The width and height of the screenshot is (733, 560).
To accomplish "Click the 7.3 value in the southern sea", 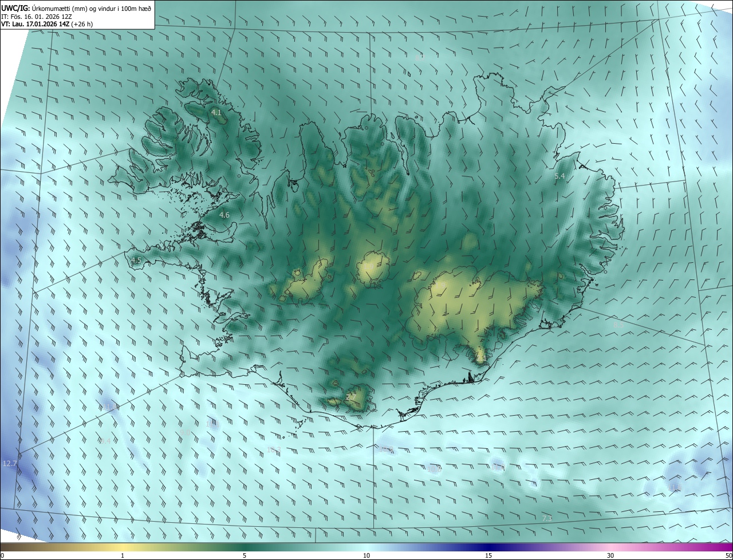I will click(547, 518).
